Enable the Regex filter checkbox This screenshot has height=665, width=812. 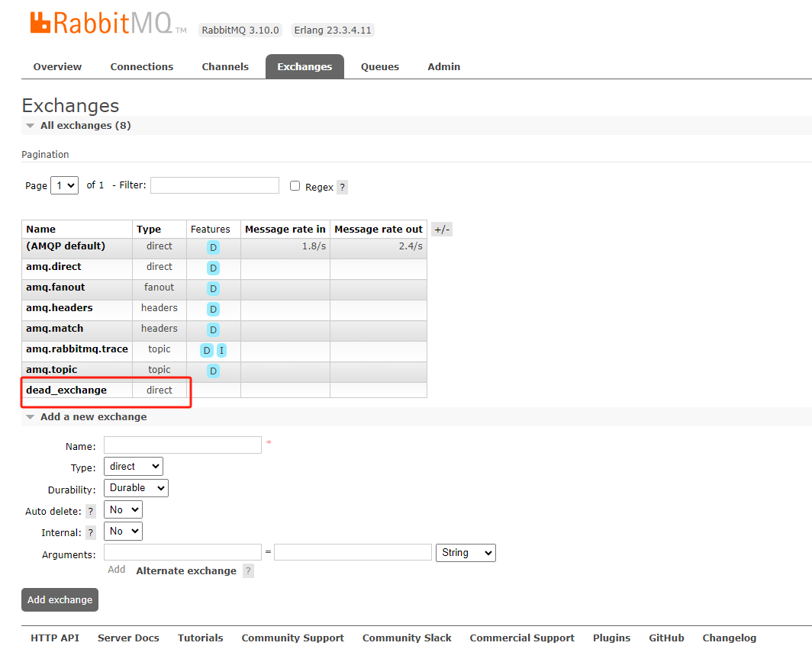click(x=295, y=186)
